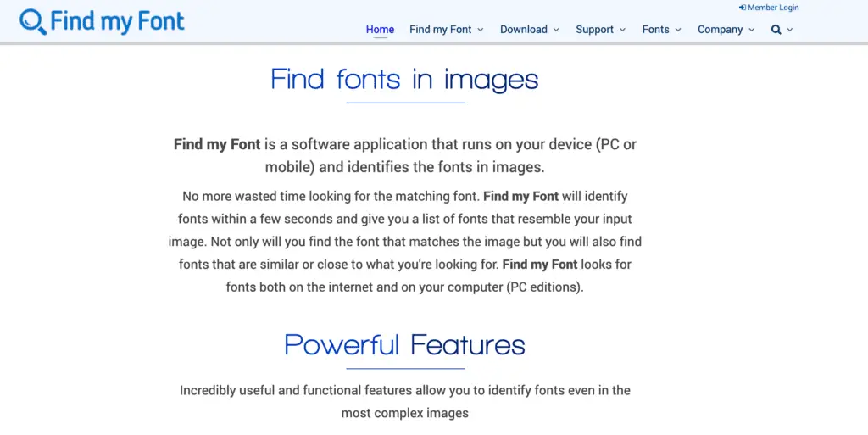Go to the Home menu item

pyautogui.click(x=380, y=30)
